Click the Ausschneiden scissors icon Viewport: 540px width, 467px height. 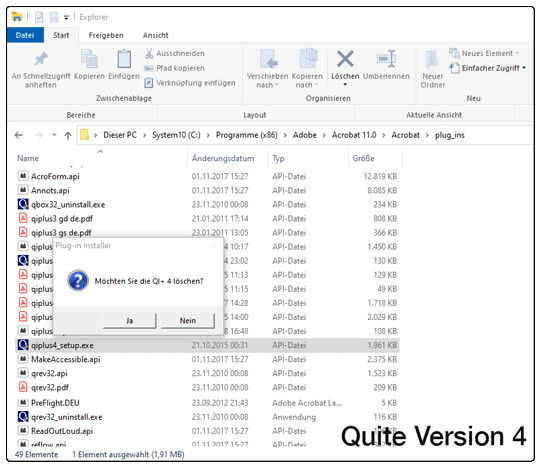(x=149, y=53)
